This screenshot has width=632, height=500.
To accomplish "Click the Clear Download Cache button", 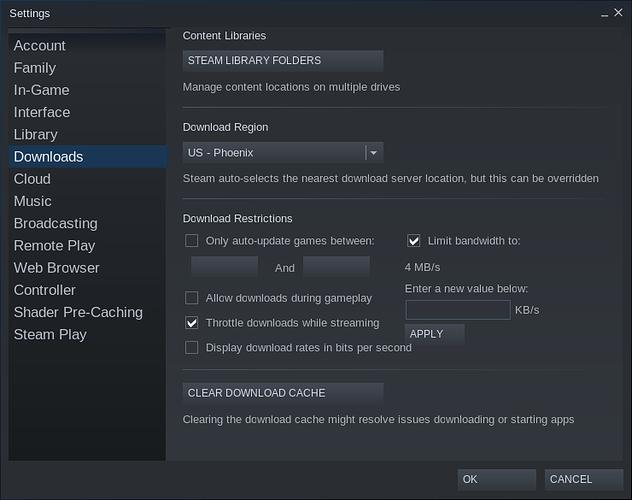I will pyautogui.click(x=283, y=393).
